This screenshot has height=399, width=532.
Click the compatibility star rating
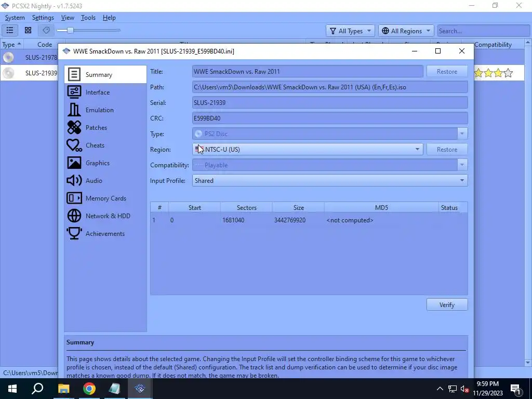[x=494, y=73]
